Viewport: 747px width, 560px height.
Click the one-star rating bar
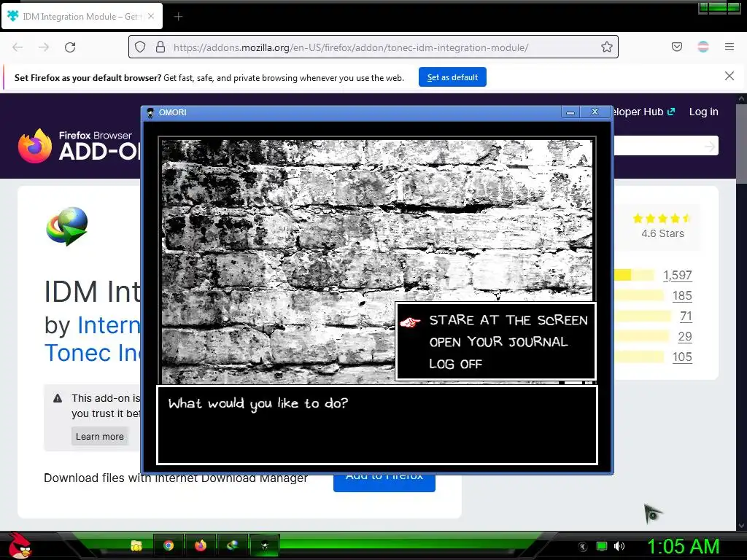point(638,357)
